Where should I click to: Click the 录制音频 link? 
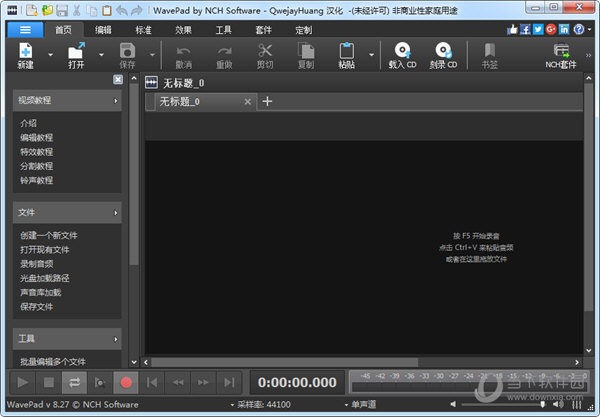(x=37, y=264)
